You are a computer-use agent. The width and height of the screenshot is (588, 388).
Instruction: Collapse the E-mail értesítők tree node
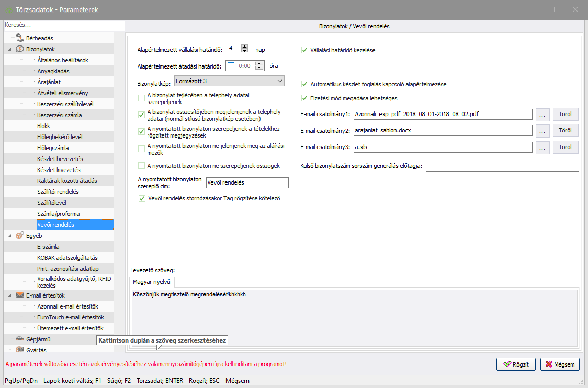click(x=9, y=295)
